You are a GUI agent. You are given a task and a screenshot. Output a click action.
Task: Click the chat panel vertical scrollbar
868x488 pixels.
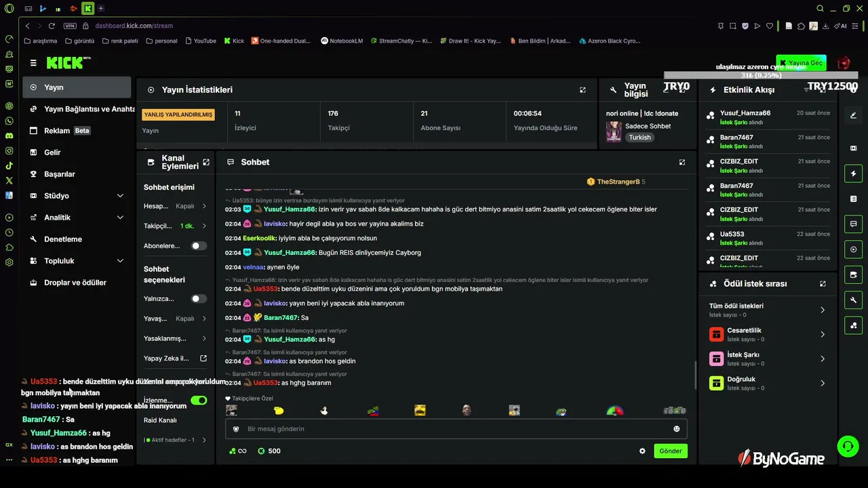coord(695,375)
